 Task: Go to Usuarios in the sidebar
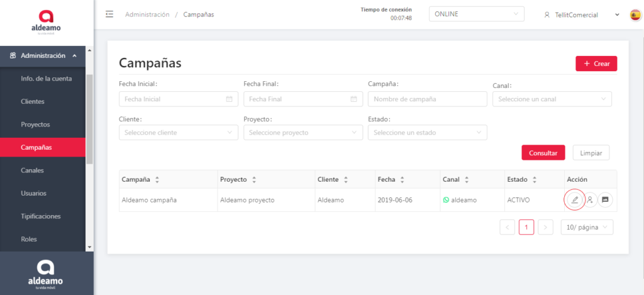[x=33, y=193]
